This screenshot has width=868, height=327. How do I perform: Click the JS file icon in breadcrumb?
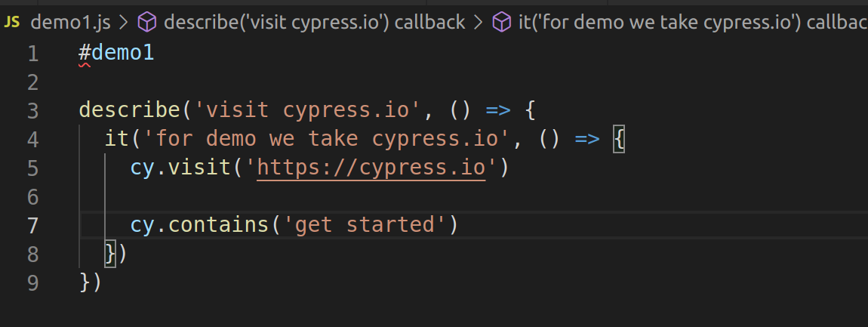12,22
